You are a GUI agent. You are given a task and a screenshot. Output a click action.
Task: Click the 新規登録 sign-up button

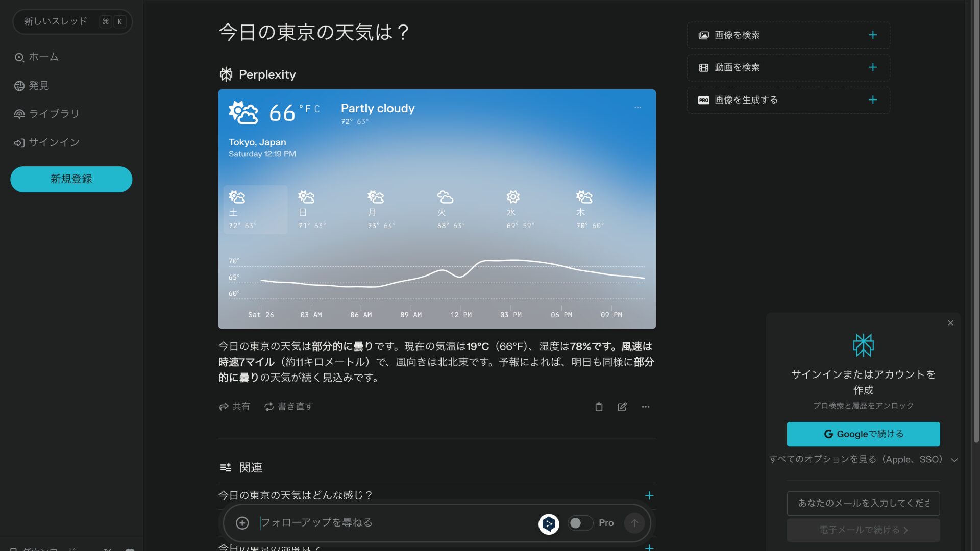click(71, 179)
